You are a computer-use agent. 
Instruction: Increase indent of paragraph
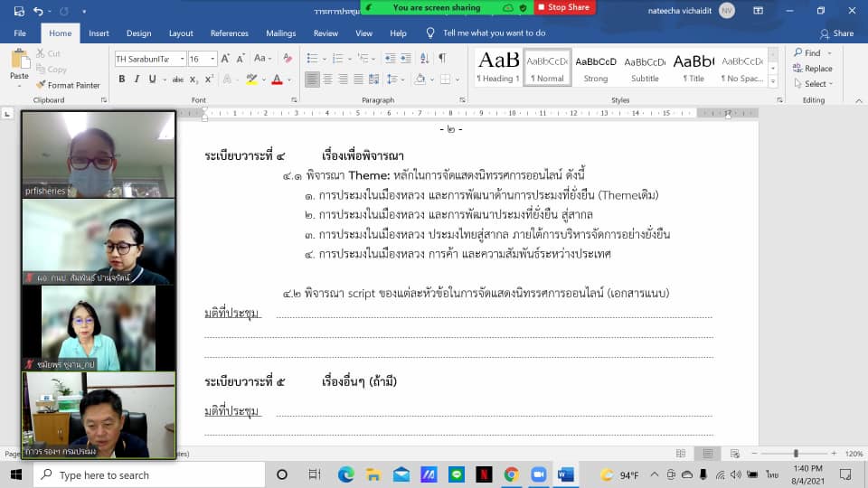(406, 58)
